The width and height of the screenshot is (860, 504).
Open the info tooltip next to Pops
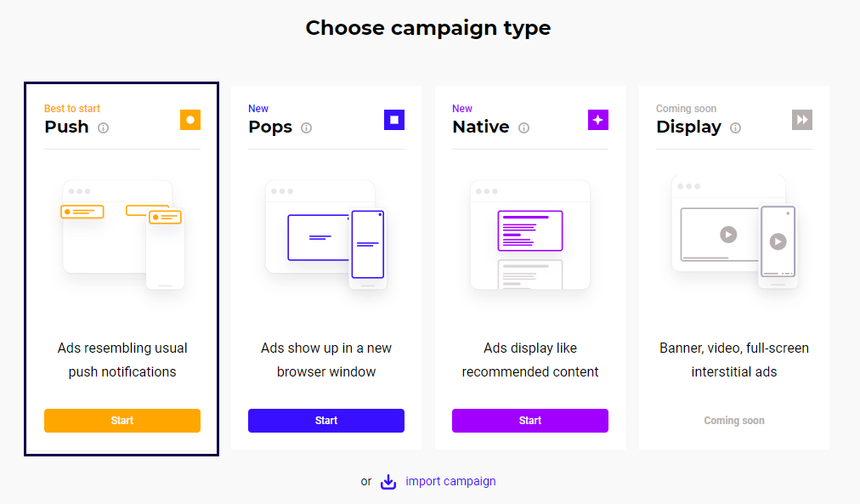[x=307, y=128]
